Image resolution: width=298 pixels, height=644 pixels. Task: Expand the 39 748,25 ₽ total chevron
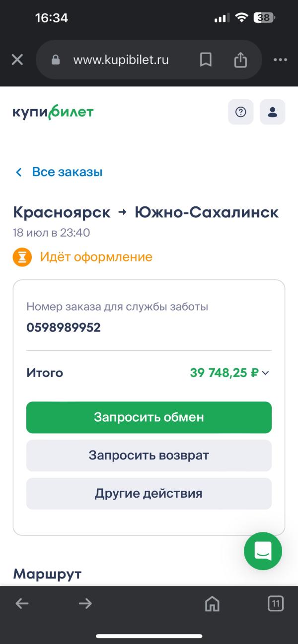(265, 373)
